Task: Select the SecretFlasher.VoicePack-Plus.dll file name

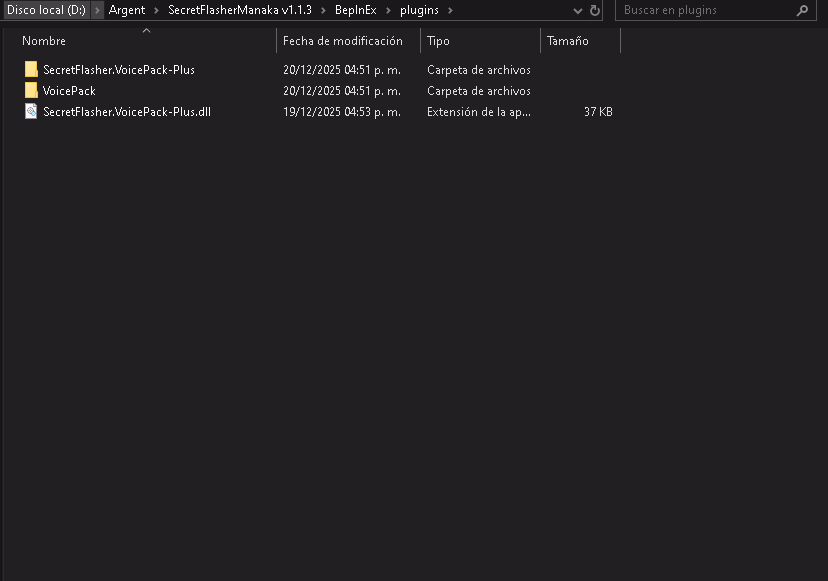Action: point(126,112)
